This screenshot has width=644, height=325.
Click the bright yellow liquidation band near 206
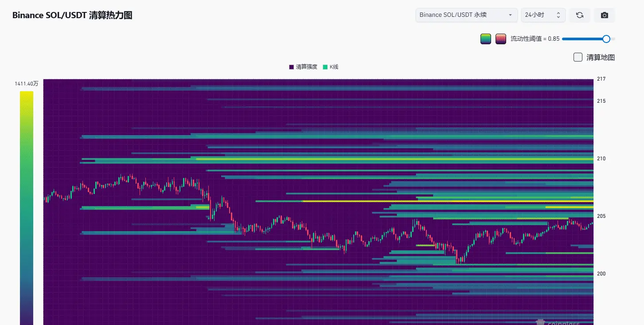point(448,201)
